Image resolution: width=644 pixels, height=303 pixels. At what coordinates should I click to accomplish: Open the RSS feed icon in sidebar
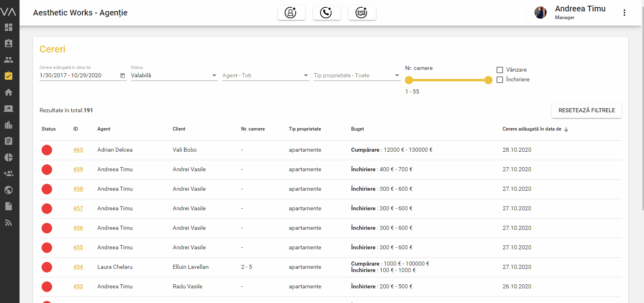pos(9,222)
